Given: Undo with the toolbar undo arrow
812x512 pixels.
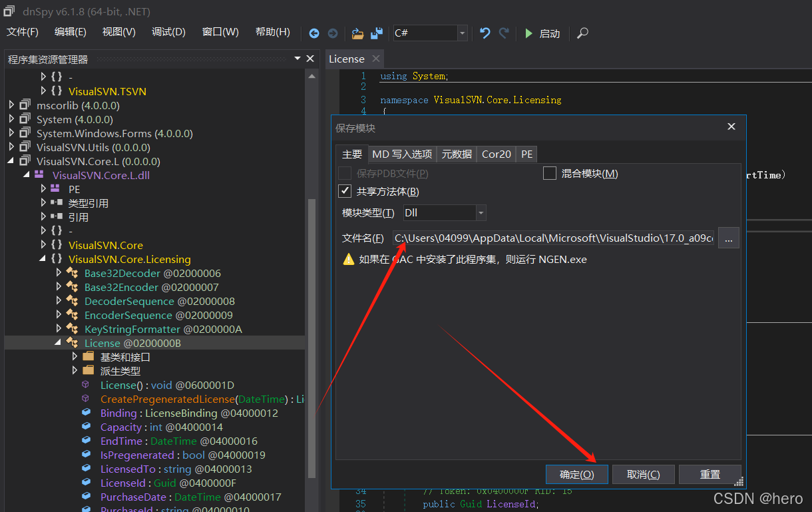Looking at the screenshot, I should [x=485, y=33].
